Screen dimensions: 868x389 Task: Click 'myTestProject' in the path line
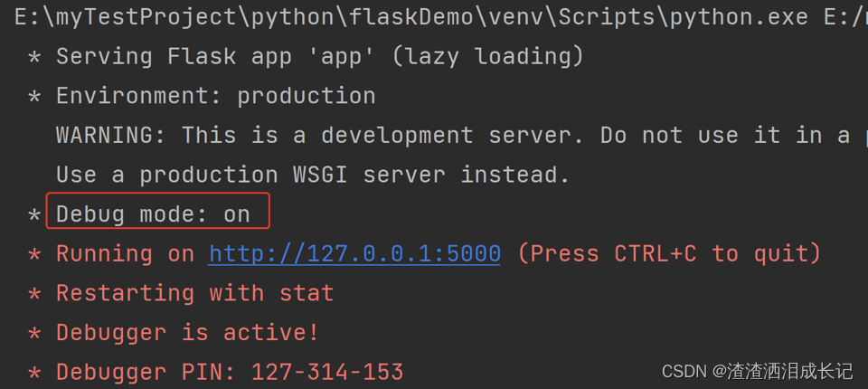coord(146,18)
